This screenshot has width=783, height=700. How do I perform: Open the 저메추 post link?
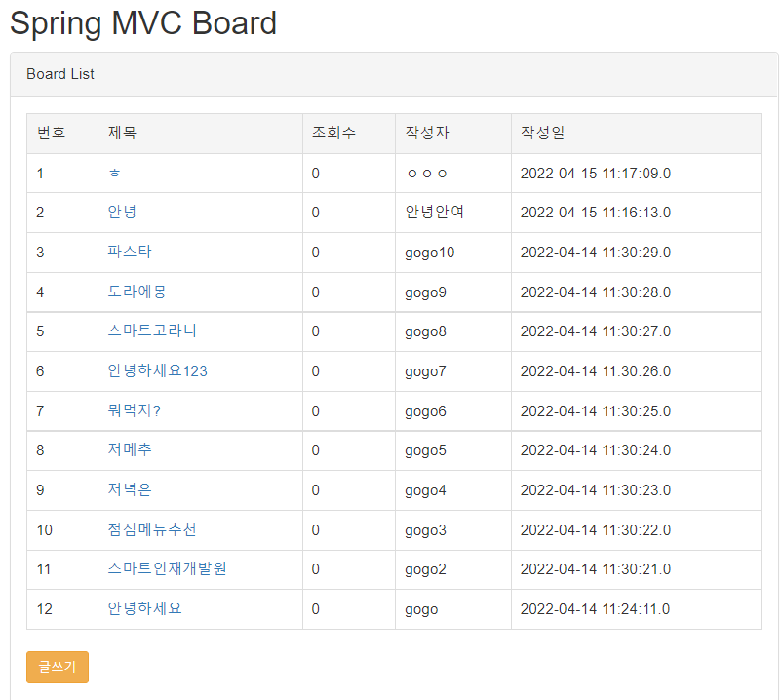[130, 449]
